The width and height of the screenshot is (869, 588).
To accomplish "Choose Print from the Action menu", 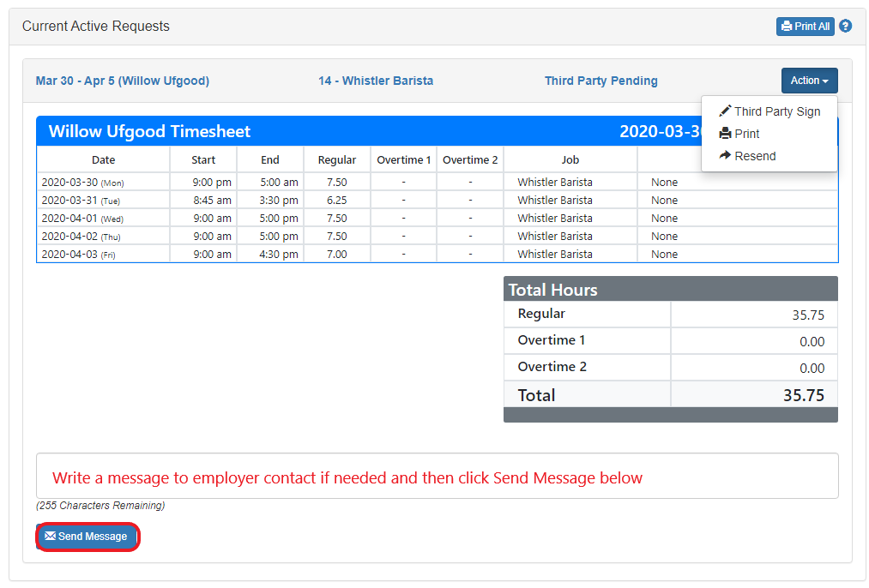I will (x=746, y=134).
